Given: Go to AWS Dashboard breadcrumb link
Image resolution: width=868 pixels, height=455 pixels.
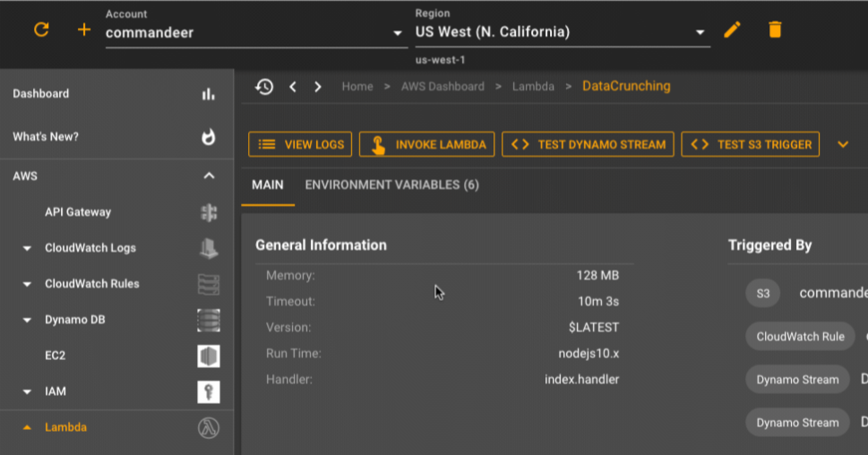Looking at the screenshot, I should coord(443,86).
